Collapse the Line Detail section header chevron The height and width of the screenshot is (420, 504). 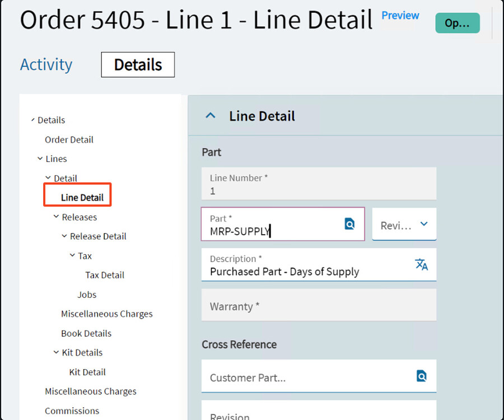[210, 115]
